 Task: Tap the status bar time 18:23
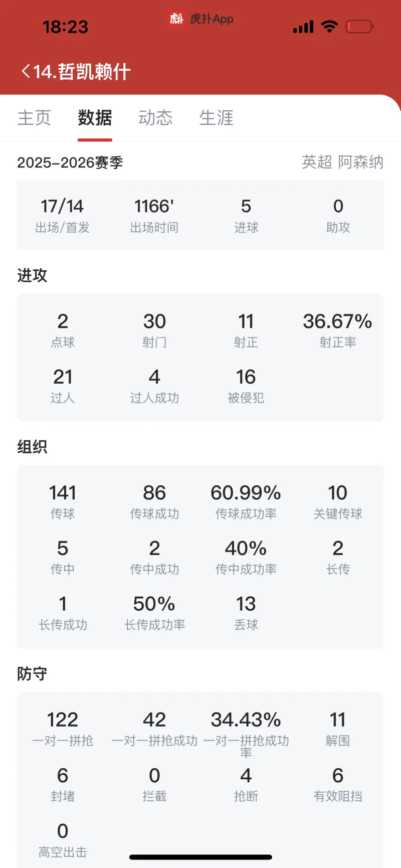pos(65,27)
